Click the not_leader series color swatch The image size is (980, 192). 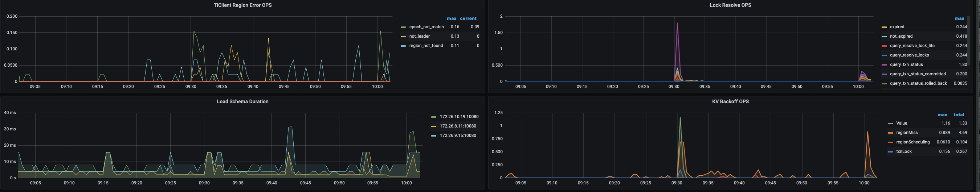tap(403, 37)
